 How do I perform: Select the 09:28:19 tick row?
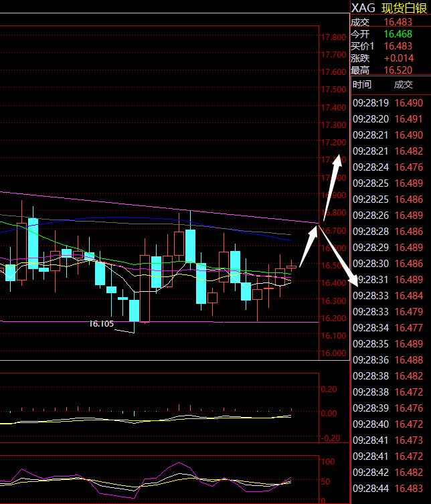388,103
